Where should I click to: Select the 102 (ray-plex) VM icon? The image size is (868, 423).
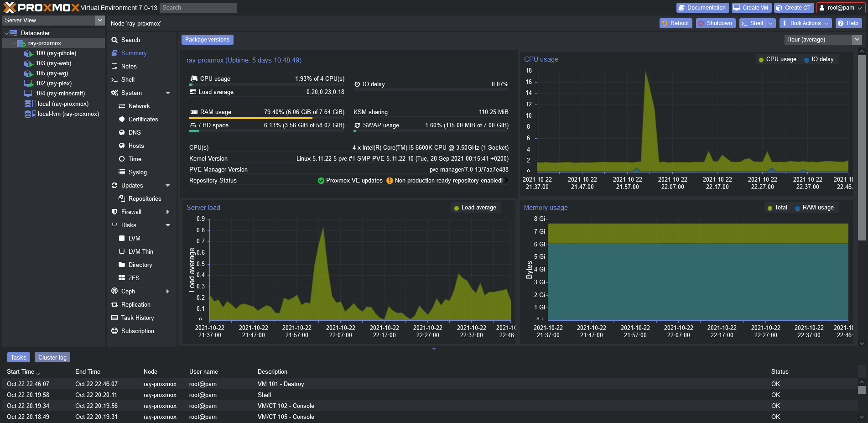pos(28,84)
